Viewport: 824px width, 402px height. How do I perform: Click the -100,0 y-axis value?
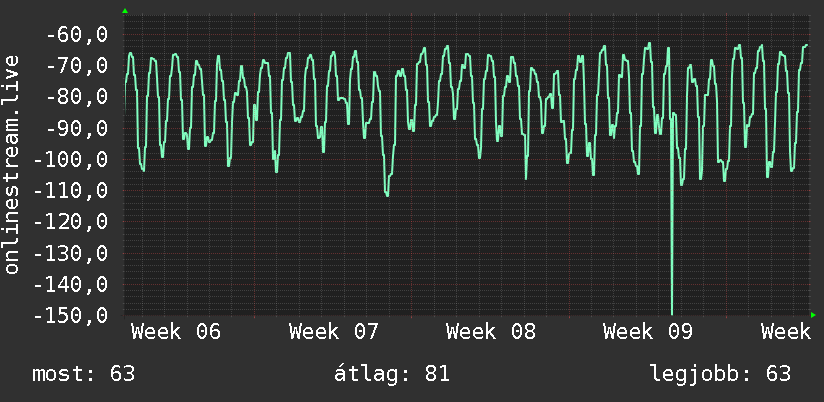click(70, 160)
